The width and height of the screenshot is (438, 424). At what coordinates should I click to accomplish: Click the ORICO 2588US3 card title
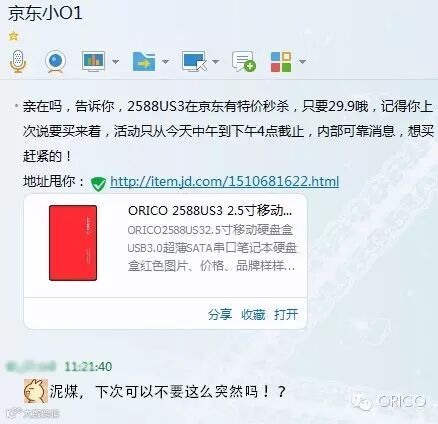[210, 211]
